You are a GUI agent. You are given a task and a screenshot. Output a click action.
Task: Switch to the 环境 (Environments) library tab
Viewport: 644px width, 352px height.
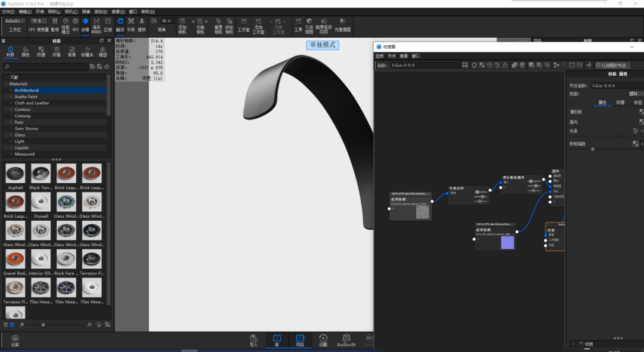coord(56,51)
